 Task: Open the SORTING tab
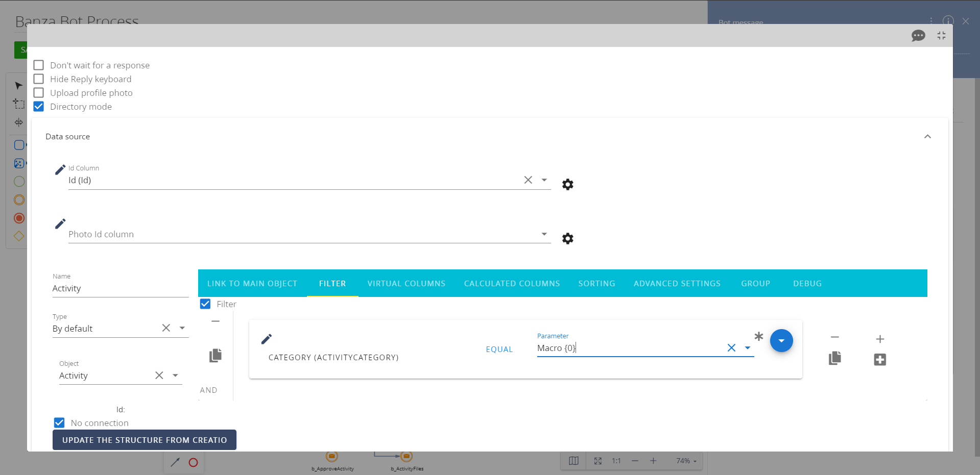pos(596,283)
